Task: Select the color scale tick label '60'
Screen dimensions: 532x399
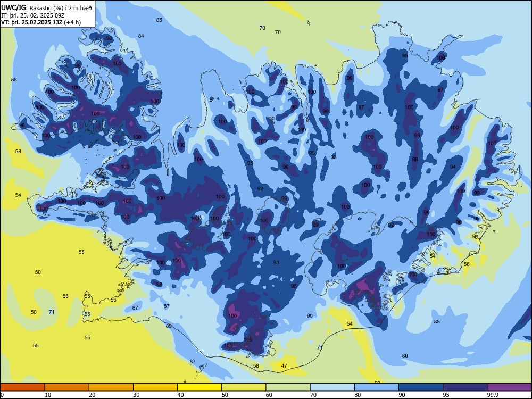Action: (269, 395)
